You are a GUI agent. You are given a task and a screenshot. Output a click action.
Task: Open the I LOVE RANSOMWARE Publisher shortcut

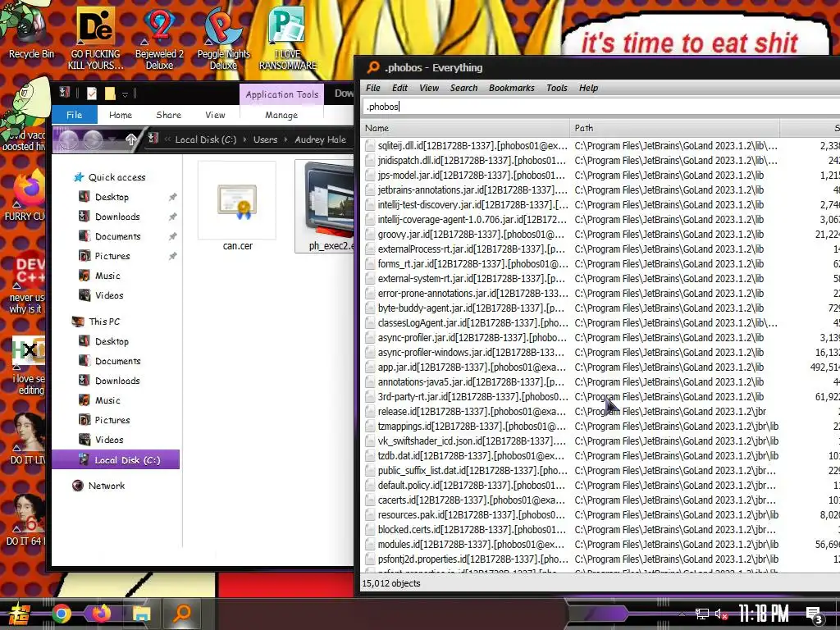(288, 38)
